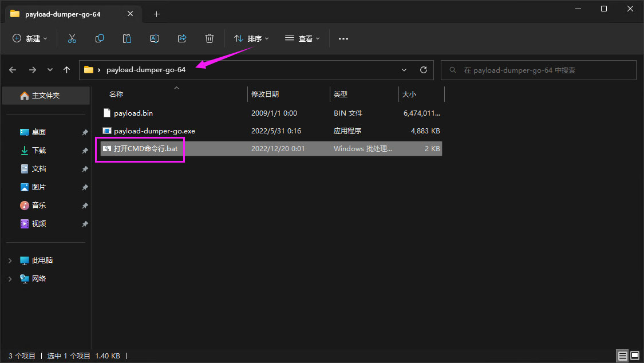The image size is (644, 363).
Task: Refresh the current folder view
Action: click(x=424, y=70)
